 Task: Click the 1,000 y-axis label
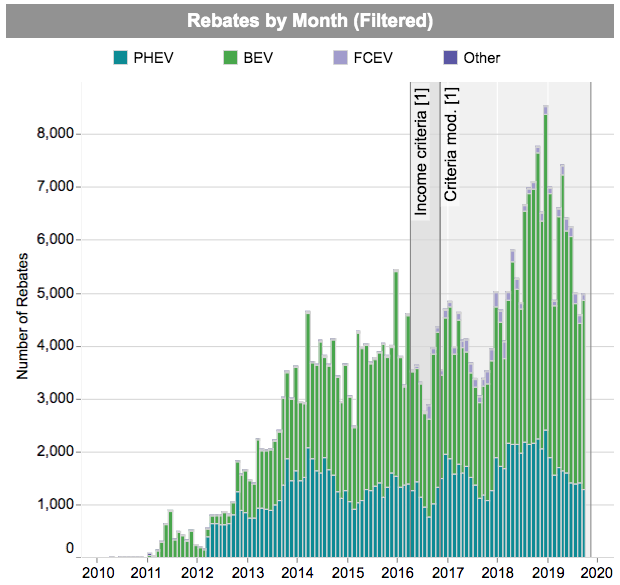tap(55, 505)
